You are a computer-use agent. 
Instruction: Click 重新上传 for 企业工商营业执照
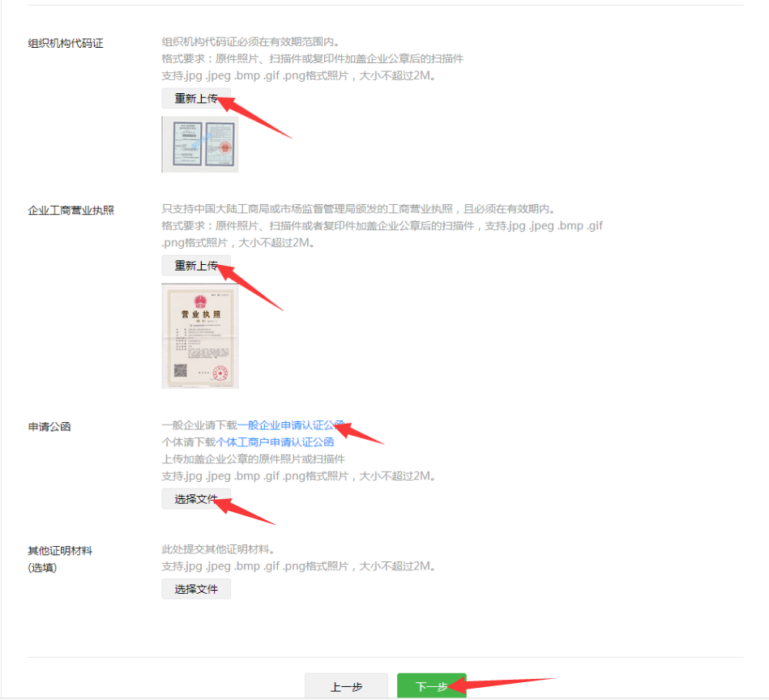(x=195, y=265)
